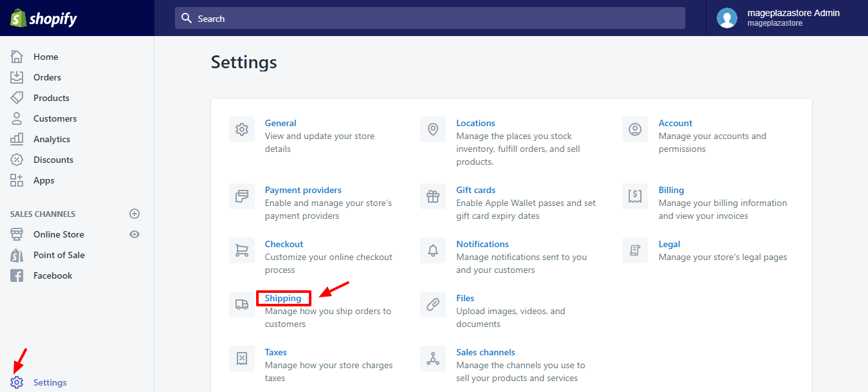The image size is (868, 392).
Task: Open the Billing settings link
Action: pyautogui.click(x=671, y=190)
